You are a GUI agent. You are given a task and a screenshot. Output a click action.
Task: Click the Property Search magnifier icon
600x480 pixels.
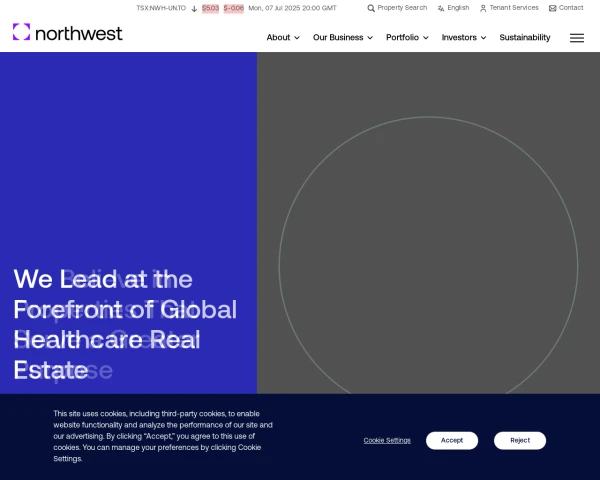pos(371,8)
